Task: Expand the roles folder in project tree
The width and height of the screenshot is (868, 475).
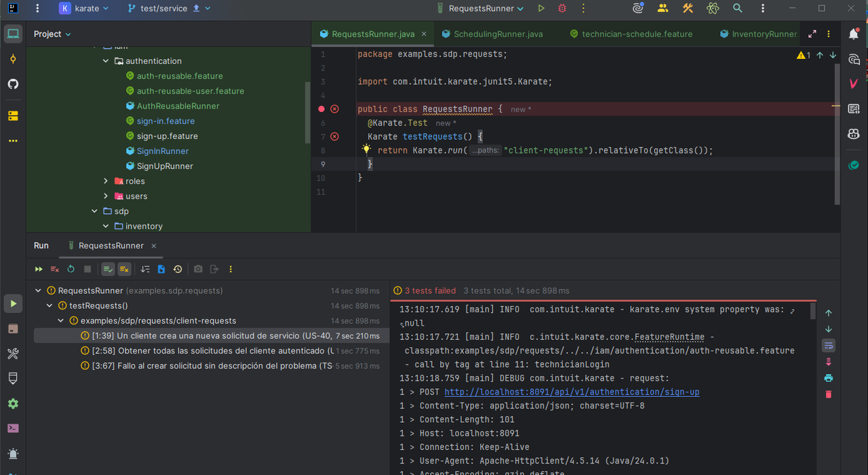Action: (x=106, y=181)
